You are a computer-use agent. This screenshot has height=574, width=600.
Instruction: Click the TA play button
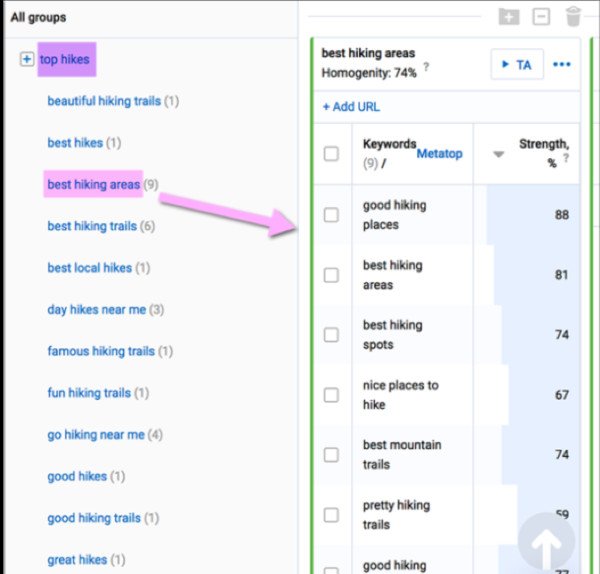(x=517, y=64)
